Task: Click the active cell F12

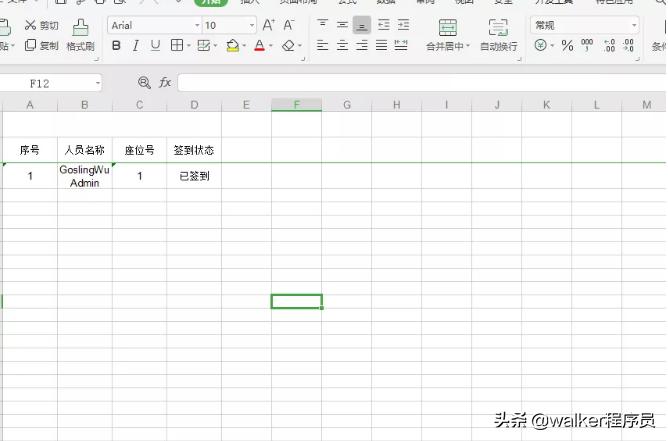Action: click(x=297, y=301)
